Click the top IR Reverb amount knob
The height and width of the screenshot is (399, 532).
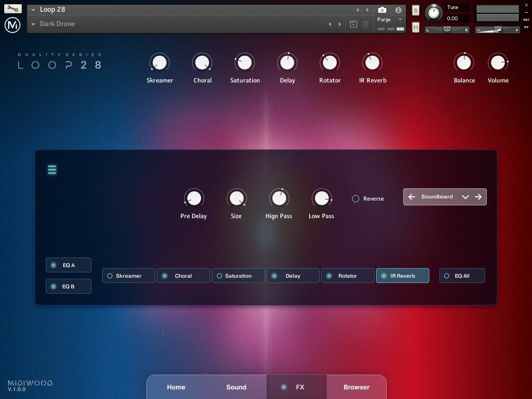click(372, 62)
